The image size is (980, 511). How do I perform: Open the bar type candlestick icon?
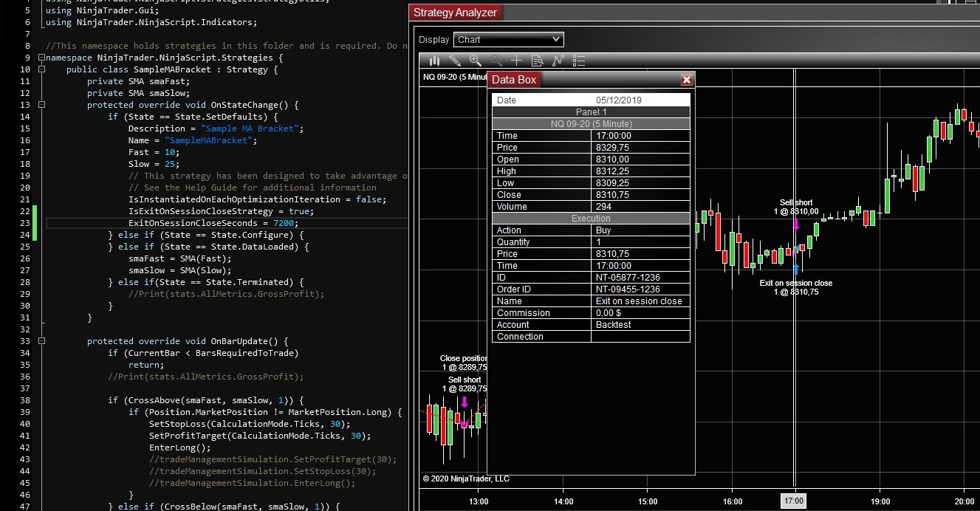click(435, 61)
